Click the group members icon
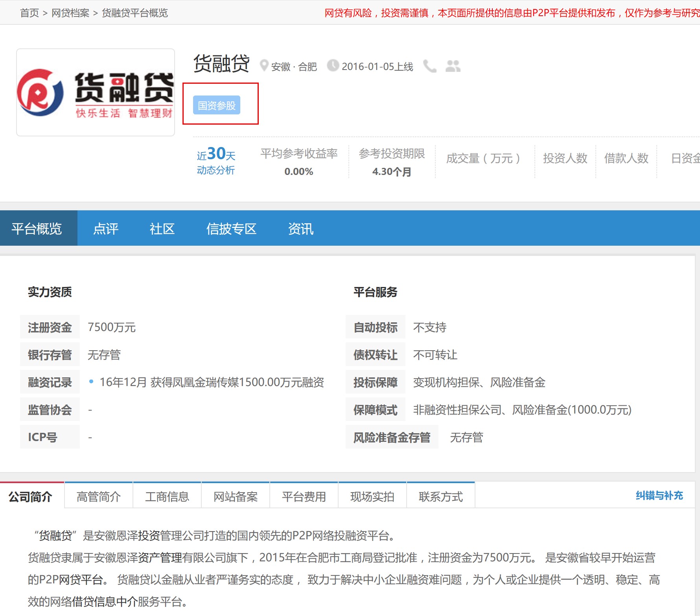 pyautogui.click(x=453, y=66)
